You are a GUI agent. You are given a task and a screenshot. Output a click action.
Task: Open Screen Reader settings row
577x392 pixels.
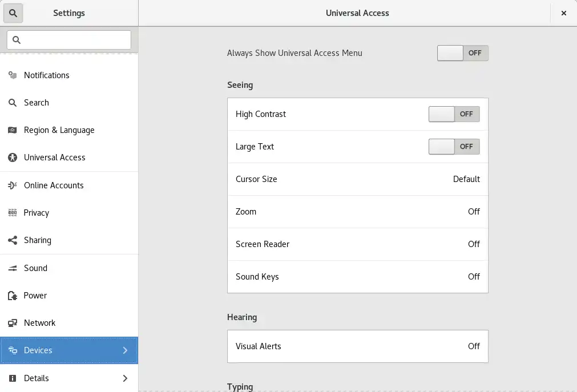357,244
